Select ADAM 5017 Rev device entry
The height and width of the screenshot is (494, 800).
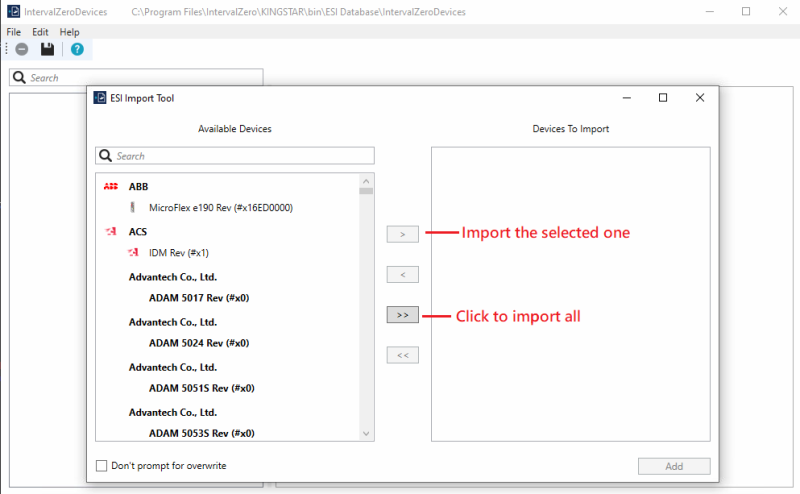pos(198,298)
